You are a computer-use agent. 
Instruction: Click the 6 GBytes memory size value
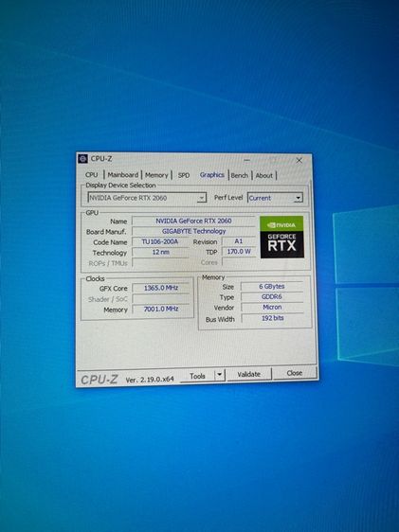tap(272, 287)
